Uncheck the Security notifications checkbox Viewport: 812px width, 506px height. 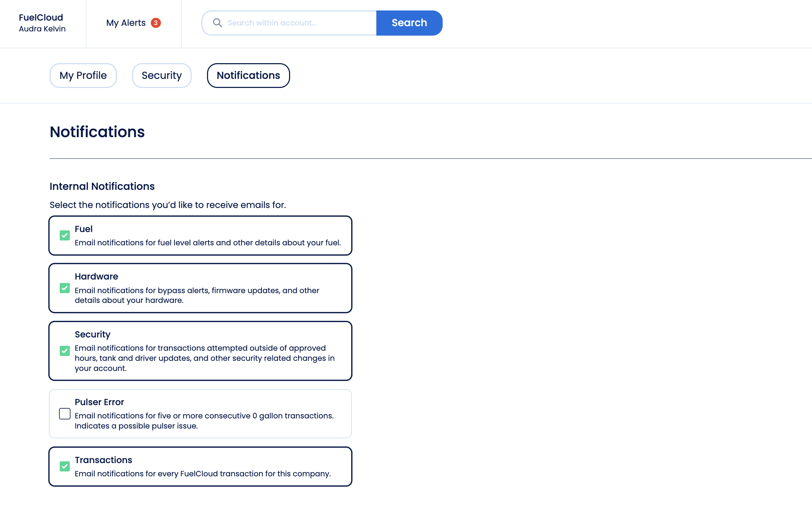[x=65, y=351]
